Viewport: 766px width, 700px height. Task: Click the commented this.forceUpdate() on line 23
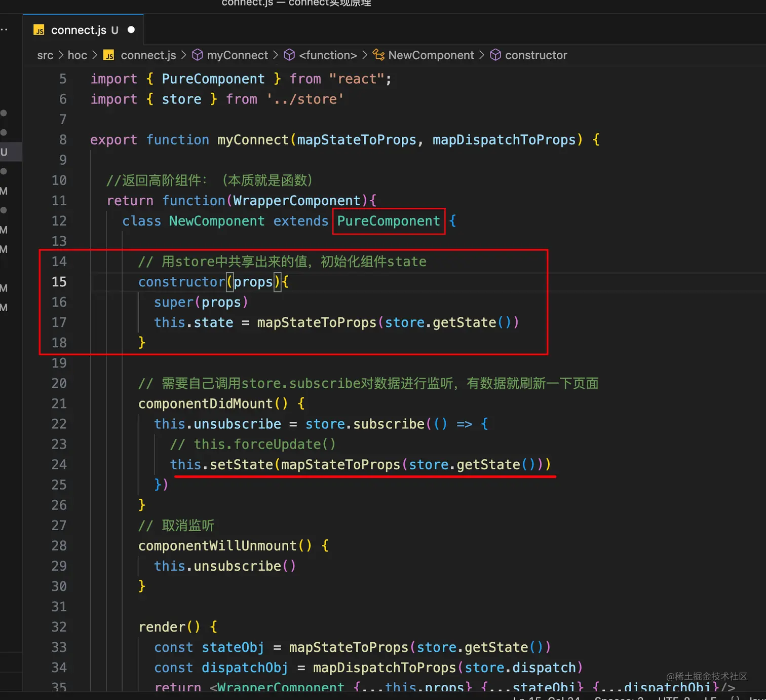click(x=253, y=444)
